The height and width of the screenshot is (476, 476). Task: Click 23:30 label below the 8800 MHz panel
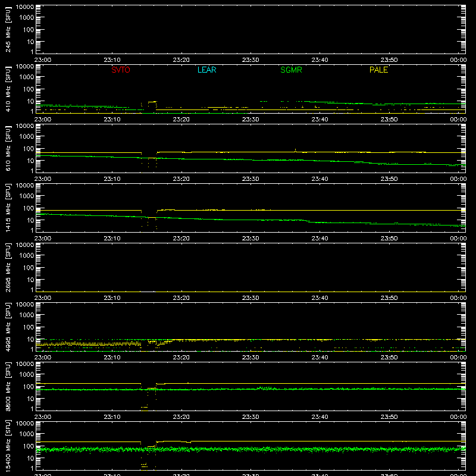250,417
